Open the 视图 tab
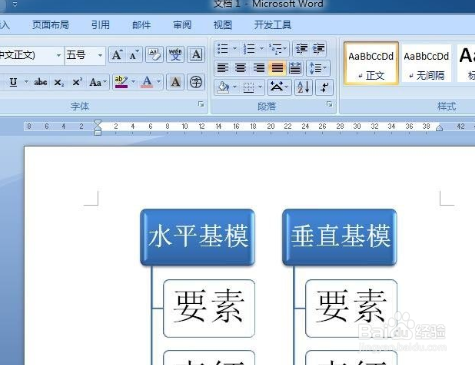The height and width of the screenshot is (365, 475). click(x=223, y=25)
